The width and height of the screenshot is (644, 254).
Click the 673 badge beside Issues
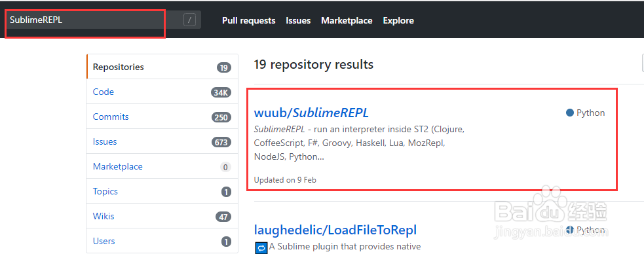coord(221,143)
